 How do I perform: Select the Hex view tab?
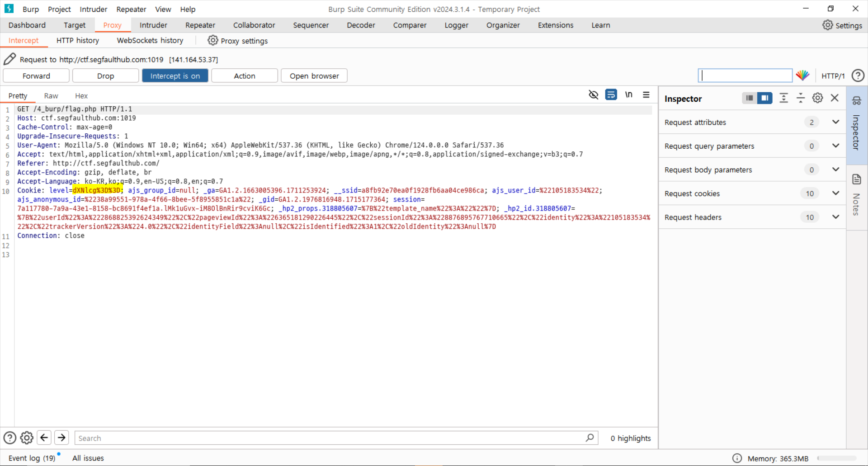pyautogui.click(x=81, y=95)
